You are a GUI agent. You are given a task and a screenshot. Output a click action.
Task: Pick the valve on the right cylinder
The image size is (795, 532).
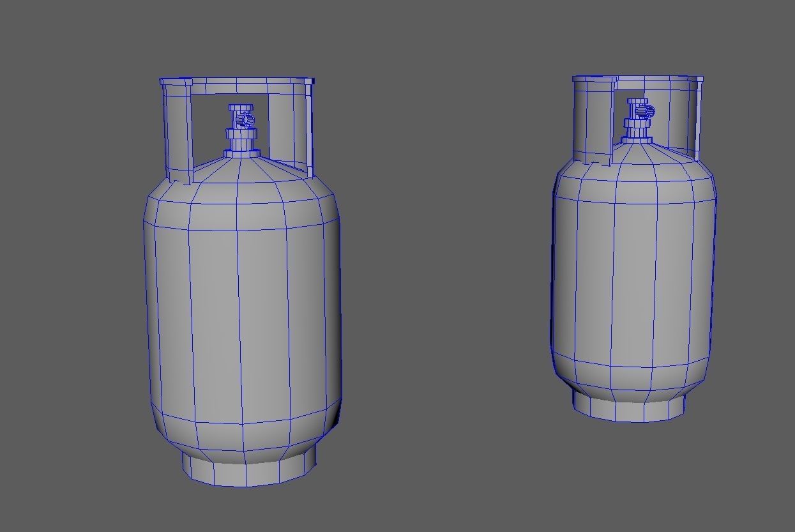(639, 120)
